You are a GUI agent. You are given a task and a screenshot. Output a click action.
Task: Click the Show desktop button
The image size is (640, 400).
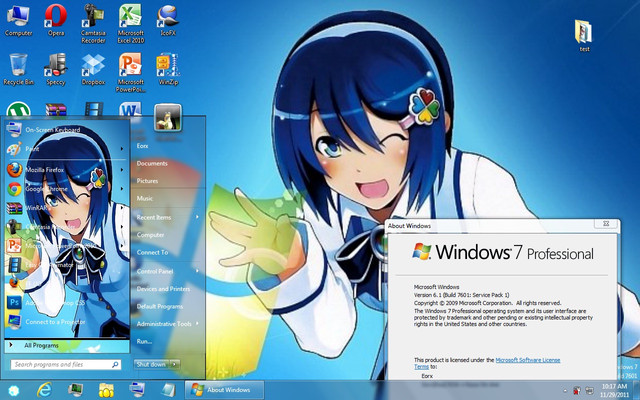click(x=636, y=391)
